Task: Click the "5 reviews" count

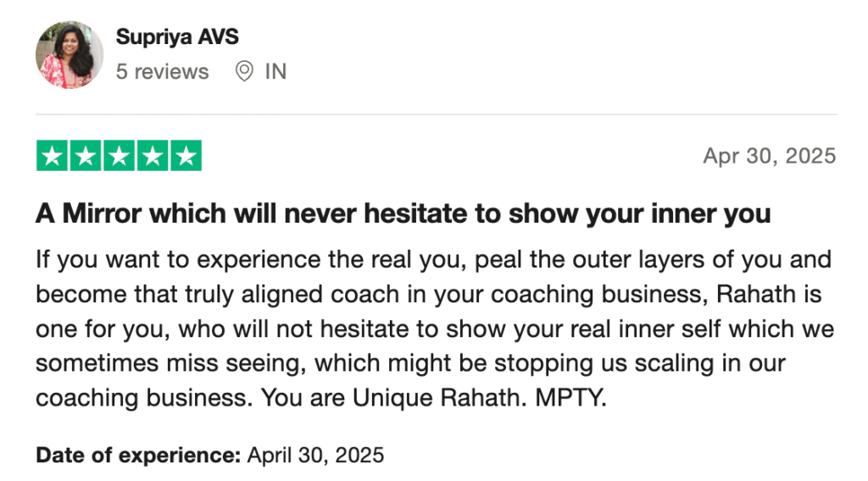Action: [162, 72]
